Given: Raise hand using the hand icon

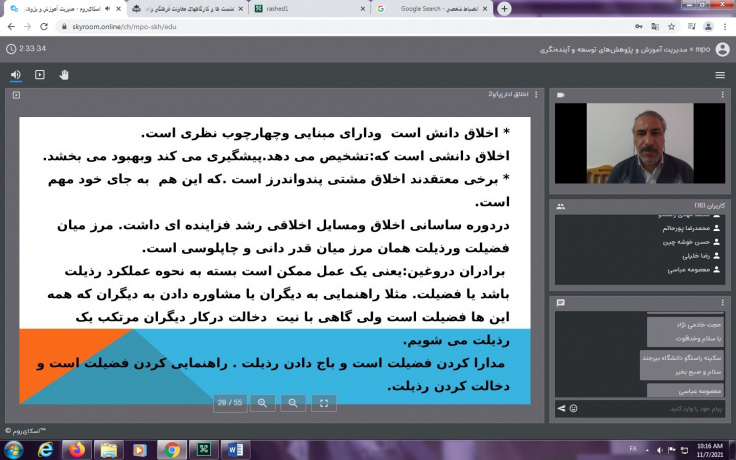Looking at the screenshot, I should tap(64, 74).
